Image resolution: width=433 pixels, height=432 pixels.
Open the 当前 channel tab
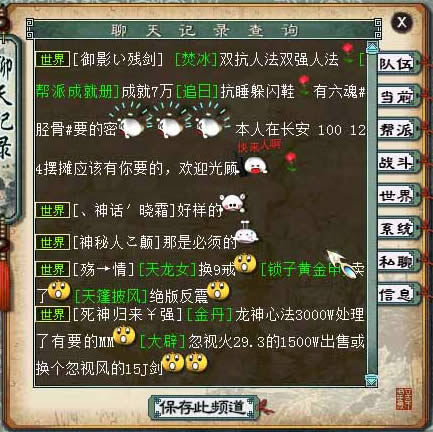pyautogui.click(x=397, y=97)
